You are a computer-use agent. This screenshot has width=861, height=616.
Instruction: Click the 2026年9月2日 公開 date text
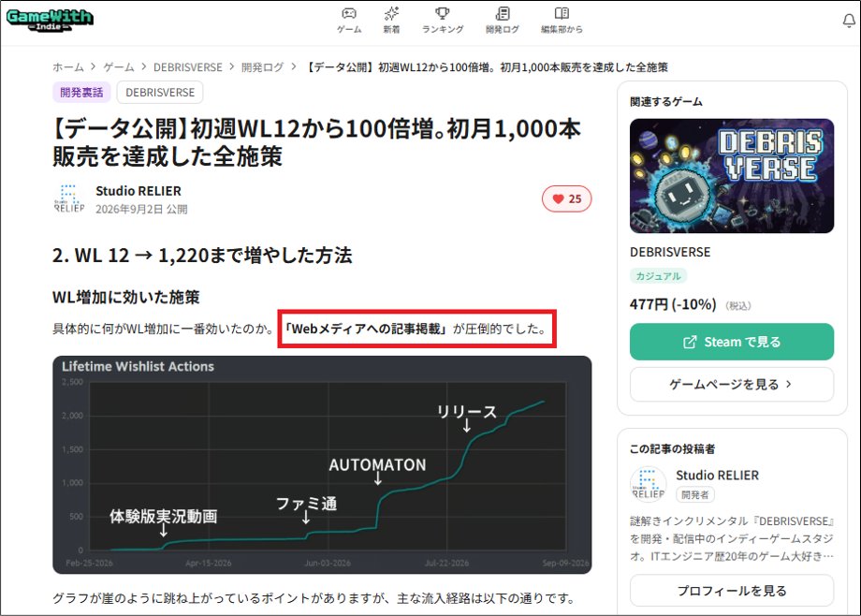[141, 210]
